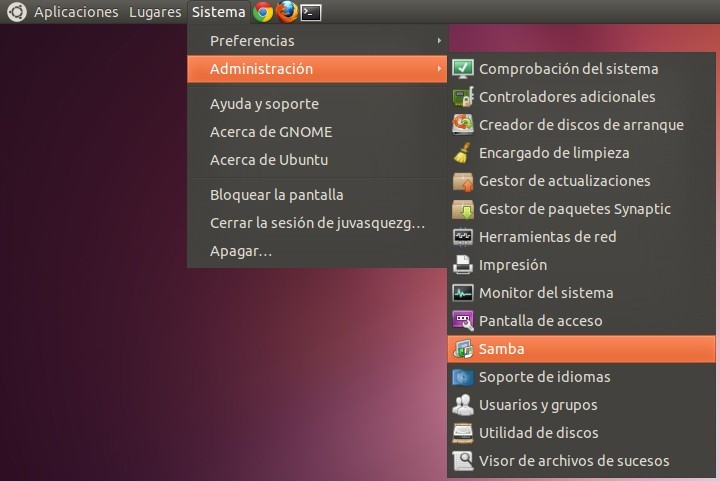Open Ayuda y soporte
Image resolution: width=720 pixels, height=481 pixels.
pyautogui.click(x=317, y=104)
